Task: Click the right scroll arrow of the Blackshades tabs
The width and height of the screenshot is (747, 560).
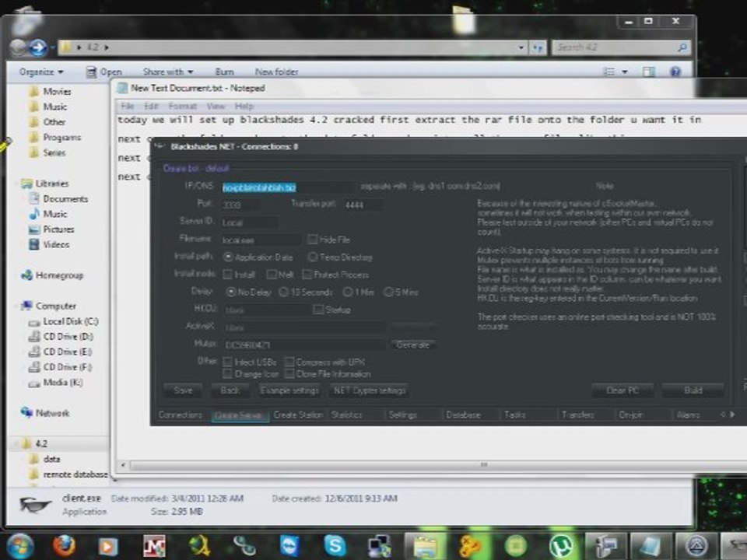Action: click(x=732, y=415)
